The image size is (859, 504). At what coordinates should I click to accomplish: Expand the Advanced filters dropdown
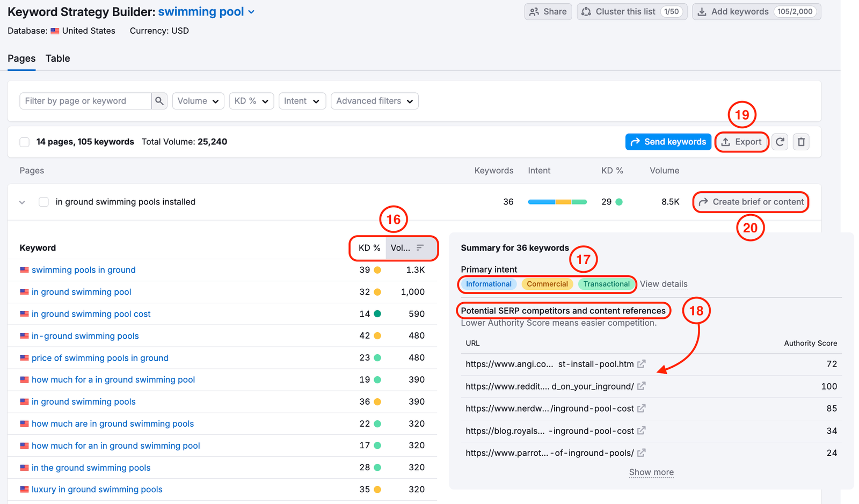[374, 101]
